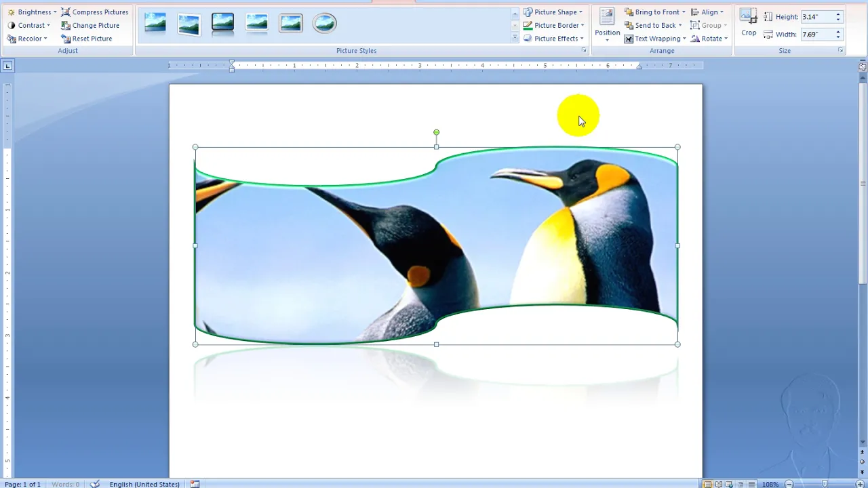868x488 pixels.
Task: Open the Text Wrapping menu
Action: tap(655, 39)
